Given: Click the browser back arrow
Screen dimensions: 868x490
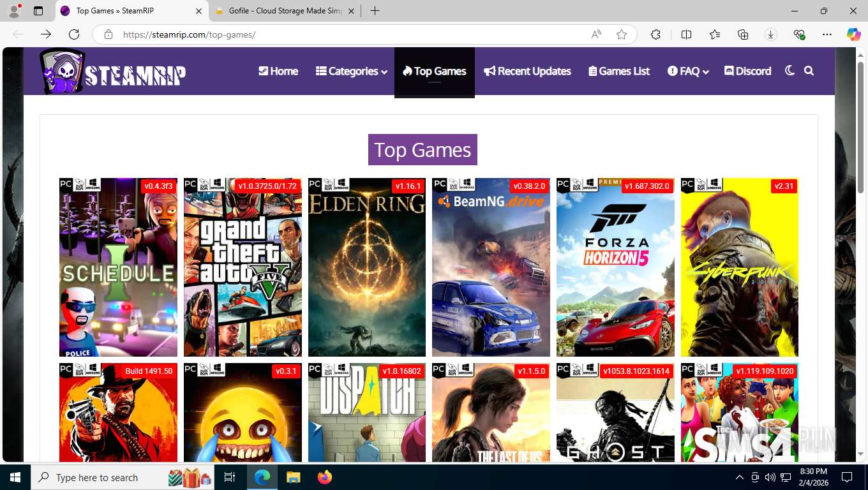Looking at the screenshot, I should click(x=18, y=34).
